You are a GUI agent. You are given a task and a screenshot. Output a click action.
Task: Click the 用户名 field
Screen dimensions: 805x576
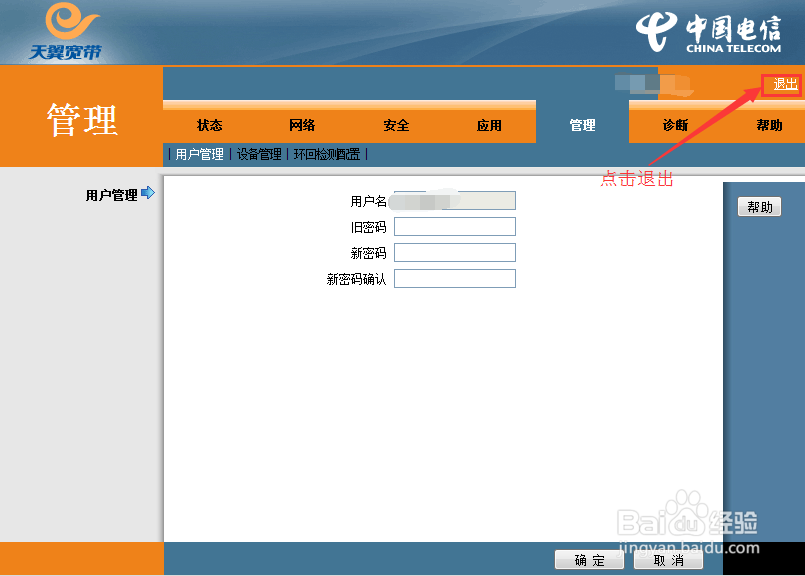[454, 201]
